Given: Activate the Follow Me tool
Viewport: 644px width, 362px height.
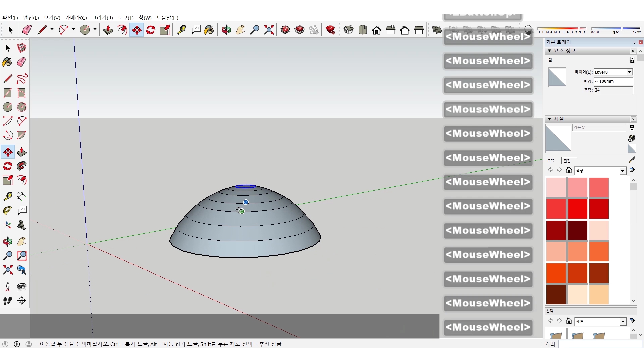Looking at the screenshot, I should pyautogui.click(x=22, y=166).
